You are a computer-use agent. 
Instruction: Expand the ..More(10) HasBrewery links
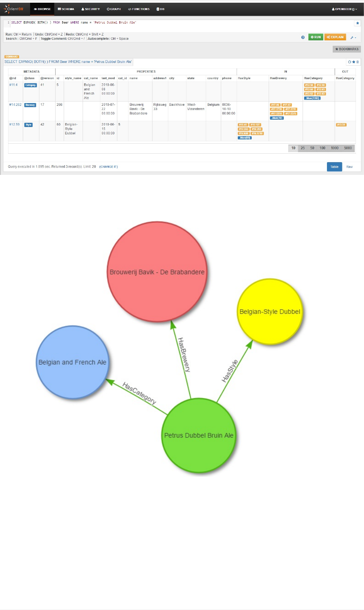click(277, 118)
